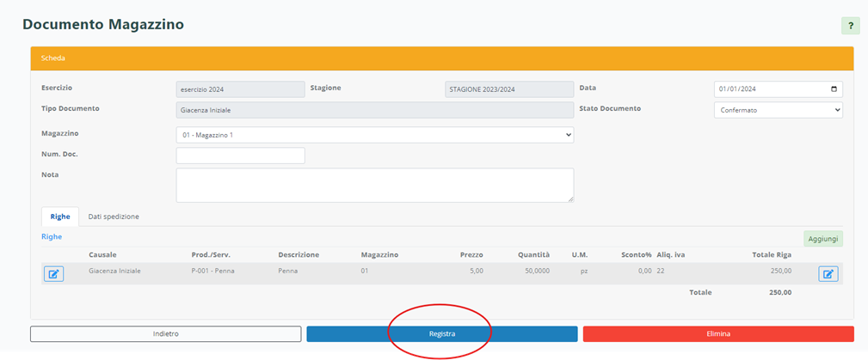Screen dimensions: 868x360
Task: Open the Magazzino dropdown list
Action: 374,135
